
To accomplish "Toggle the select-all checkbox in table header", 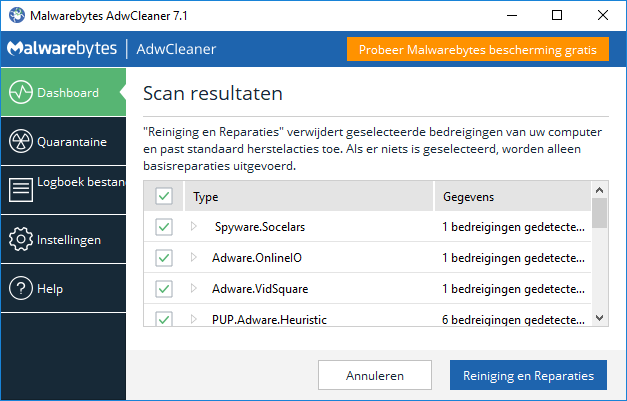I will click(x=164, y=196).
